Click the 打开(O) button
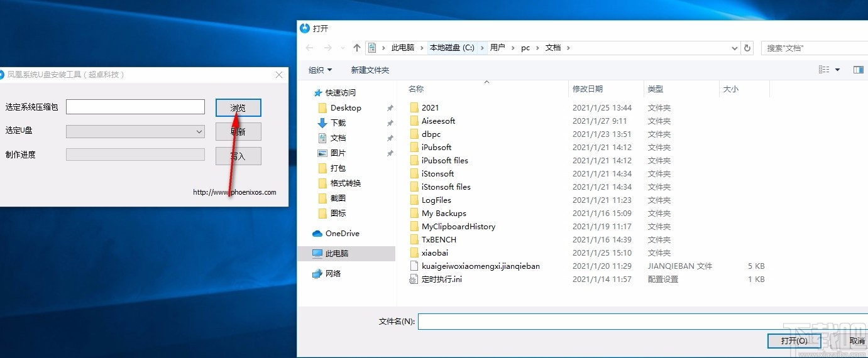 pos(794,341)
